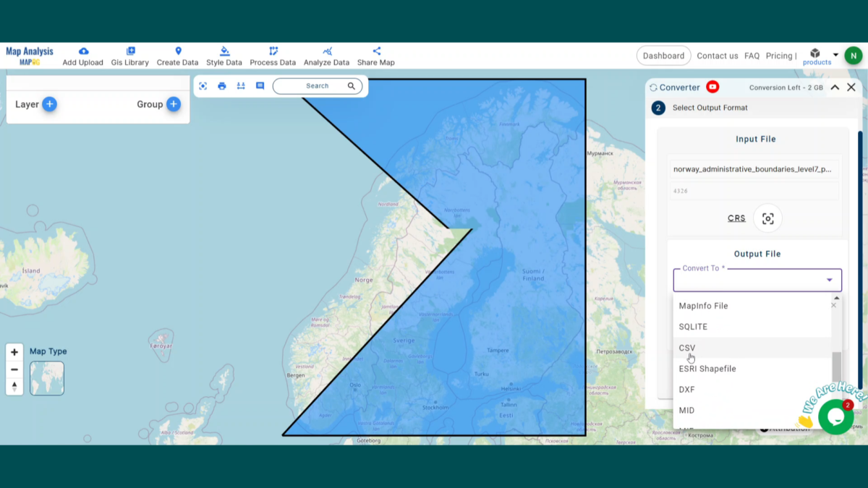Collapse the Converter panel chevron
The width and height of the screenshot is (868, 488).
coord(834,87)
